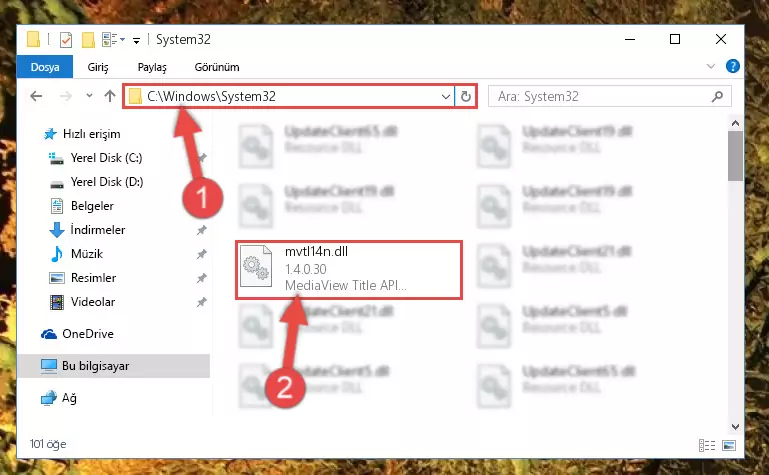
Task: Switch to details view icon in status bar
Action: point(707,445)
